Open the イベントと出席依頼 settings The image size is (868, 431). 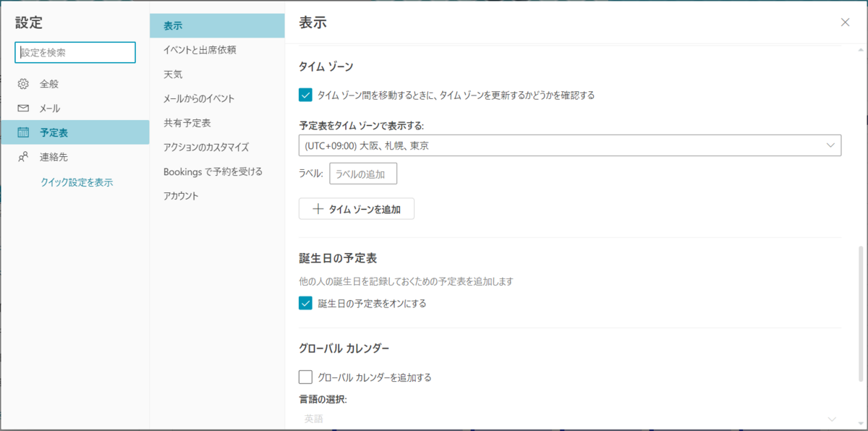(x=217, y=50)
